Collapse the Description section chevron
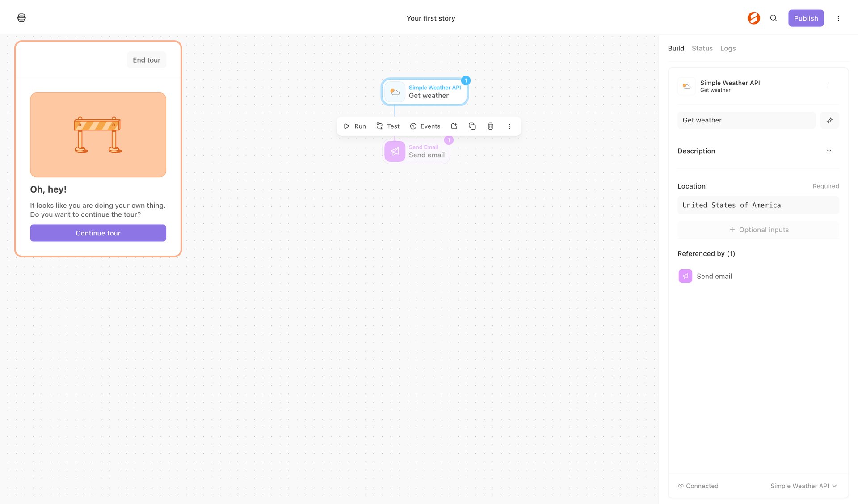The width and height of the screenshot is (858, 504). click(829, 151)
